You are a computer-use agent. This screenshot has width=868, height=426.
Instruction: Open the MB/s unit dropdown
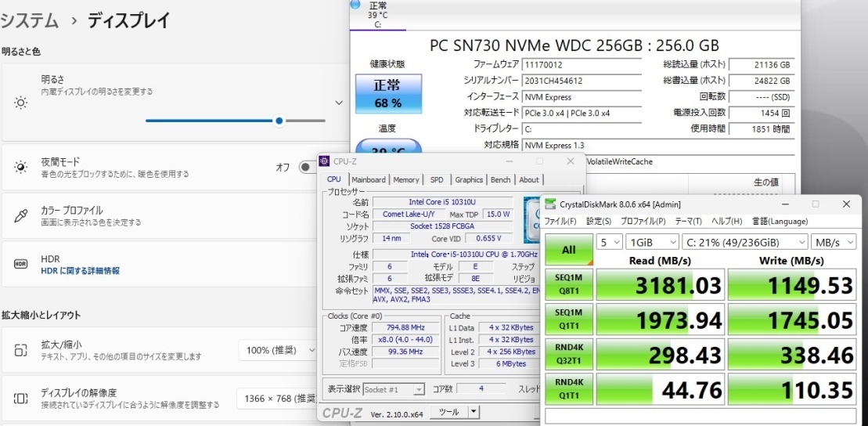point(833,242)
